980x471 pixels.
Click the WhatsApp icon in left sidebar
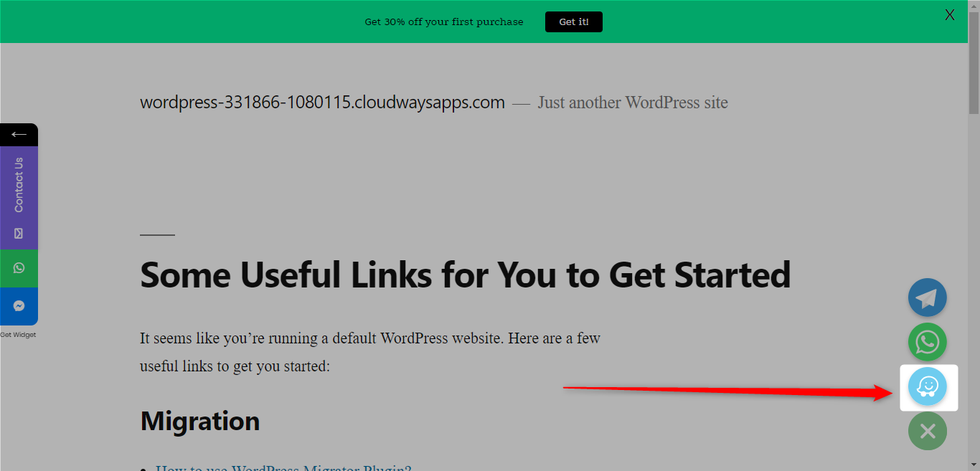point(19,268)
